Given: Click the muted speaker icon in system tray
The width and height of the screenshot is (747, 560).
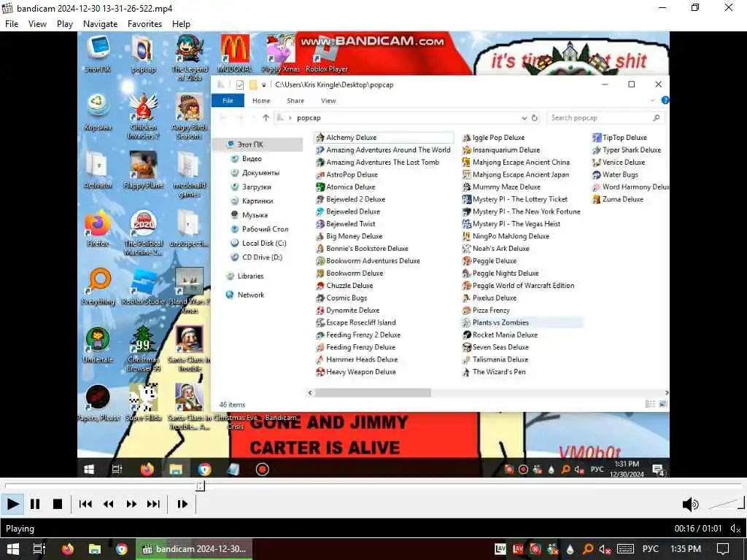Looking at the screenshot, I should (605, 549).
